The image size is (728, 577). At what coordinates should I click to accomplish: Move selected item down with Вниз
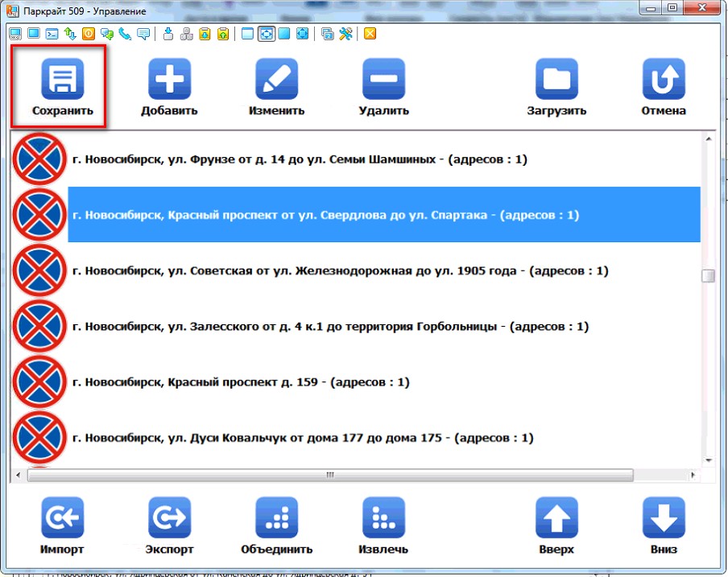(x=663, y=517)
